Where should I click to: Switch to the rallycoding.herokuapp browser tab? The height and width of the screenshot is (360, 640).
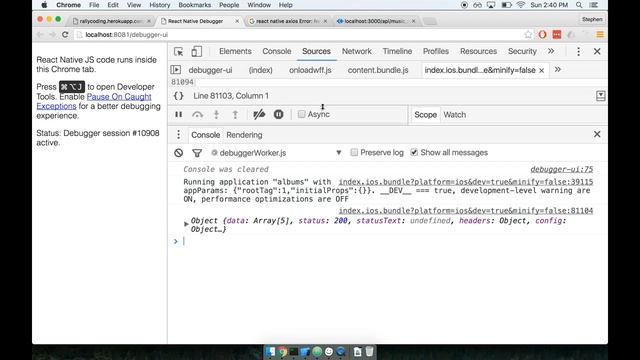point(111,21)
